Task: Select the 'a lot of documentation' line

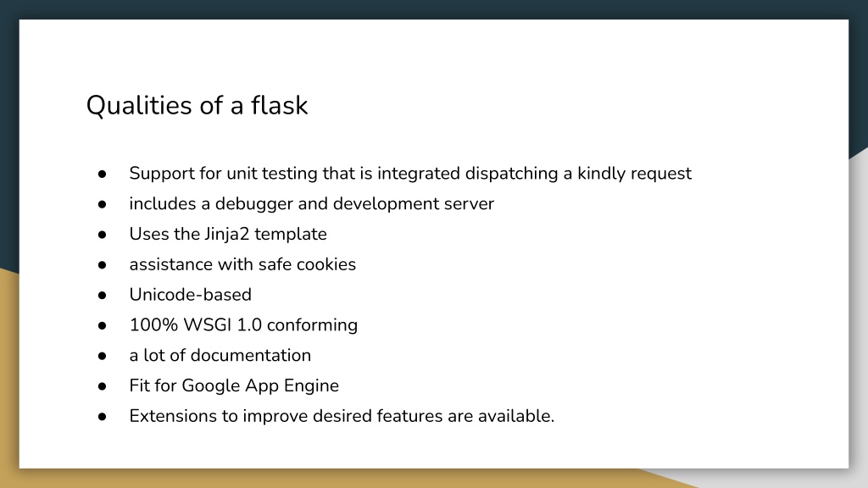Action: coord(220,355)
